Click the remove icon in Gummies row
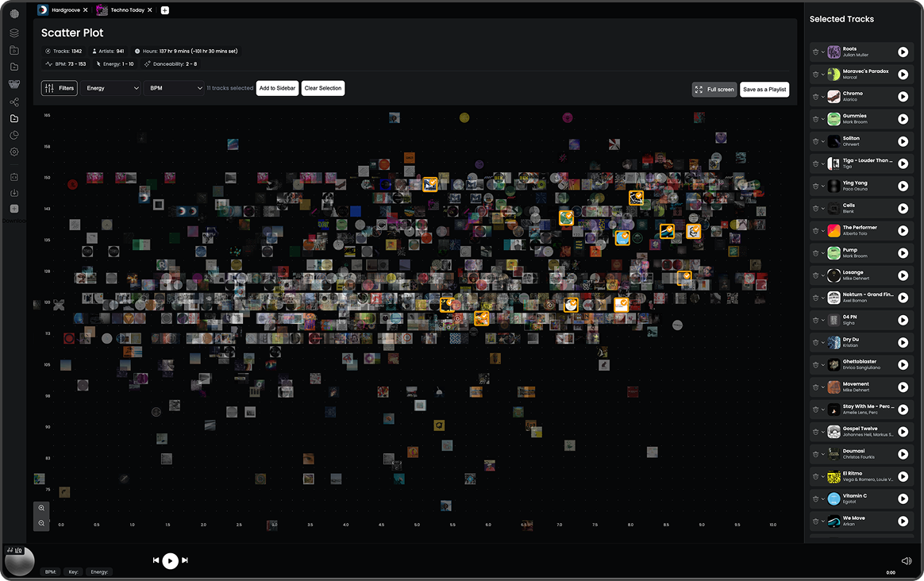This screenshot has height=581, width=924. pyautogui.click(x=815, y=119)
